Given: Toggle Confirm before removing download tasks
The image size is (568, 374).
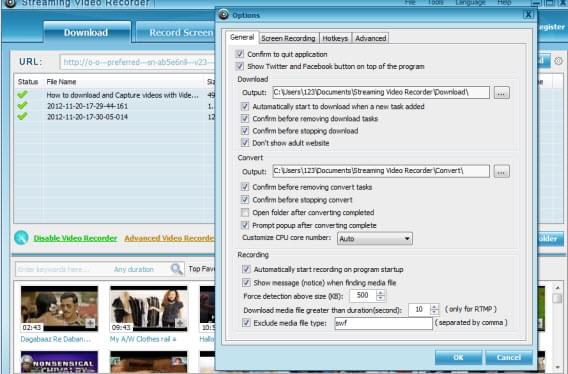Looking at the screenshot, I should pos(245,119).
